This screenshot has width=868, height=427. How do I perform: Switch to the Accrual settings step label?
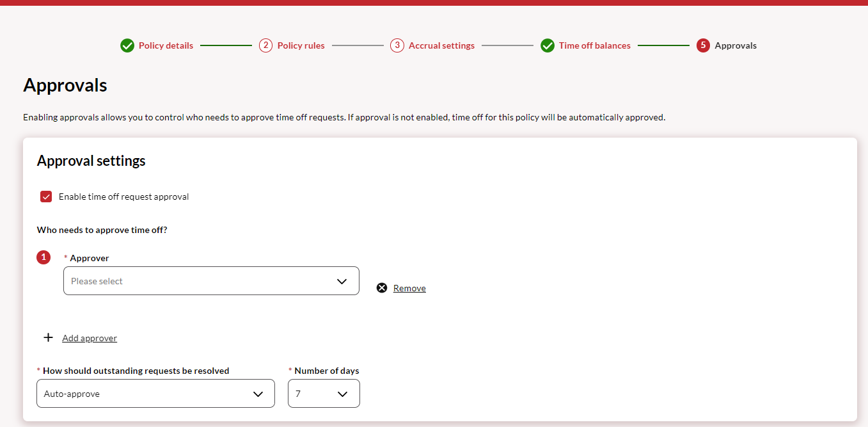pyautogui.click(x=441, y=45)
